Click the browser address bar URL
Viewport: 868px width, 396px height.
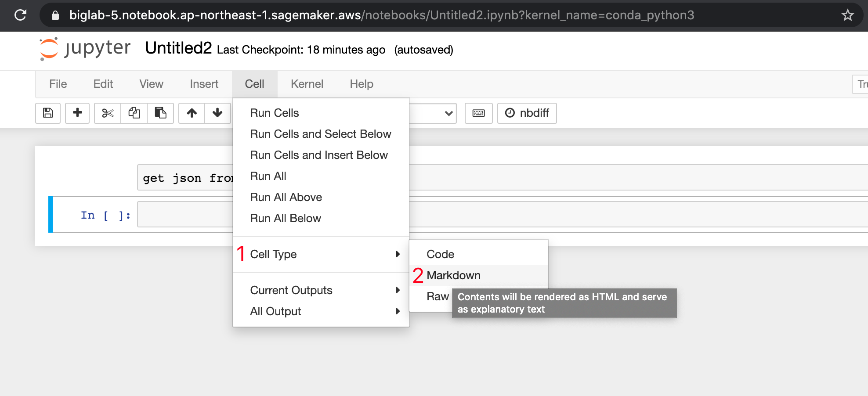[382, 15]
